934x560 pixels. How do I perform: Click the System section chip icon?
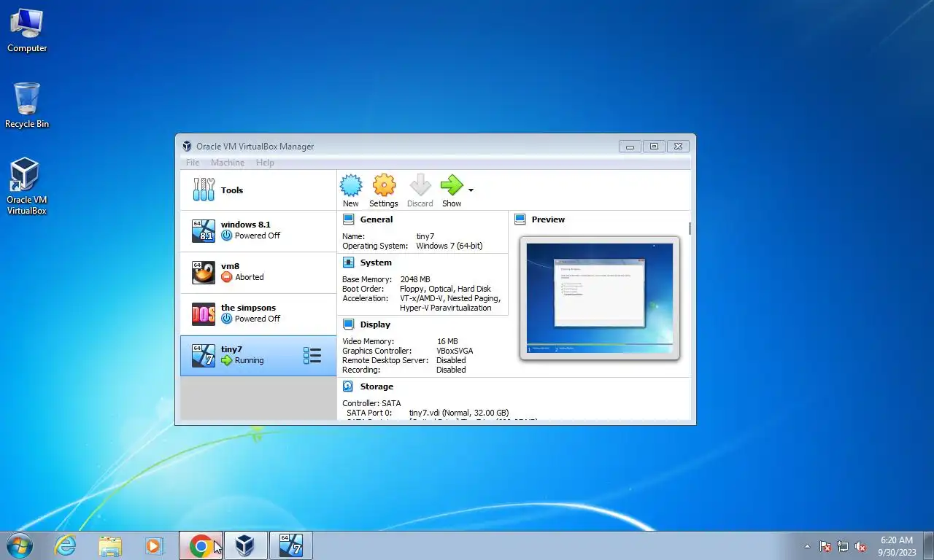(x=348, y=262)
